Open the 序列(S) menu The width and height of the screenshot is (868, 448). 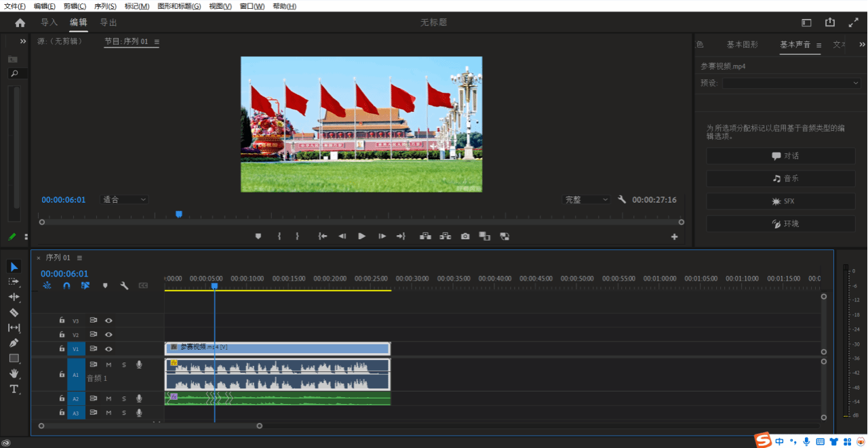click(105, 6)
